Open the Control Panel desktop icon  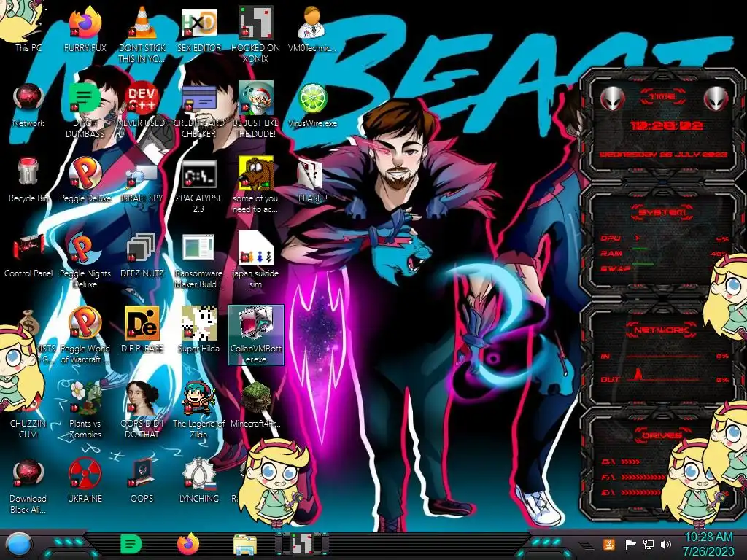pyautogui.click(x=28, y=255)
